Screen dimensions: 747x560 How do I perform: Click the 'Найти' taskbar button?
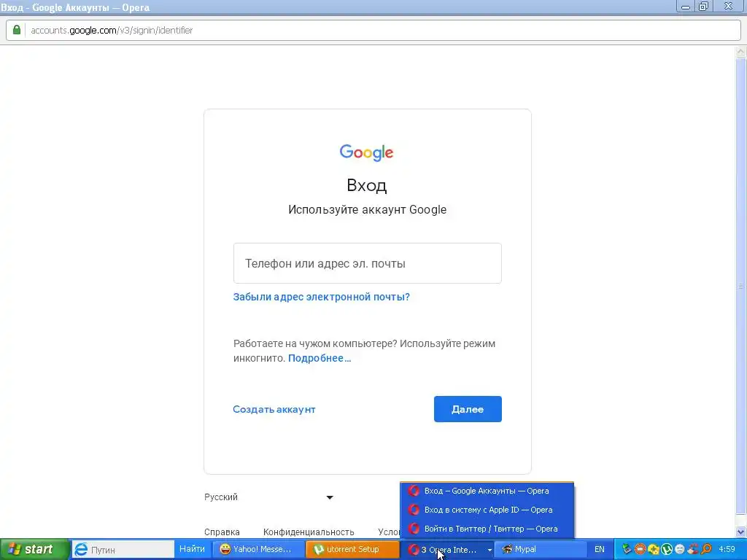coord(192,550)
